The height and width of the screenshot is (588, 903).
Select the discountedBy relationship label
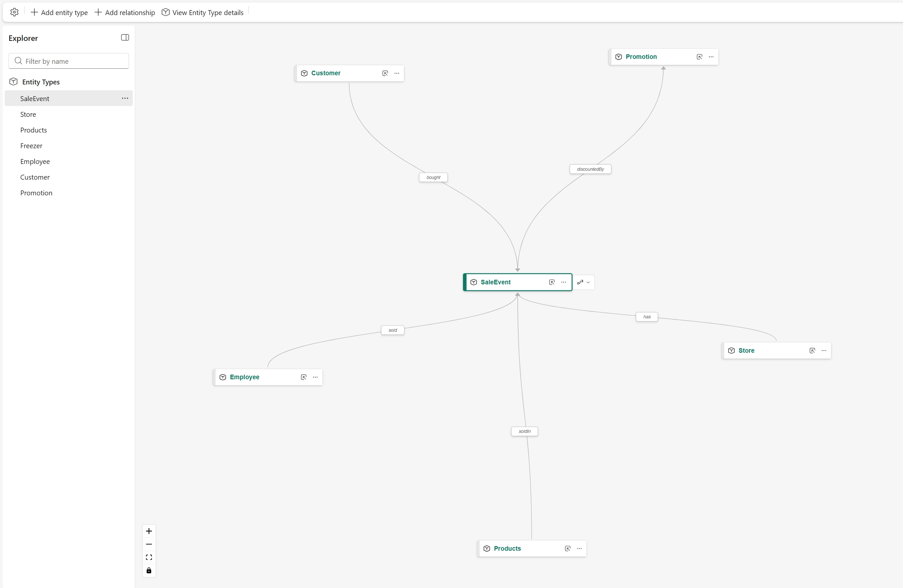pyautogui.click(x=590, y=169)
